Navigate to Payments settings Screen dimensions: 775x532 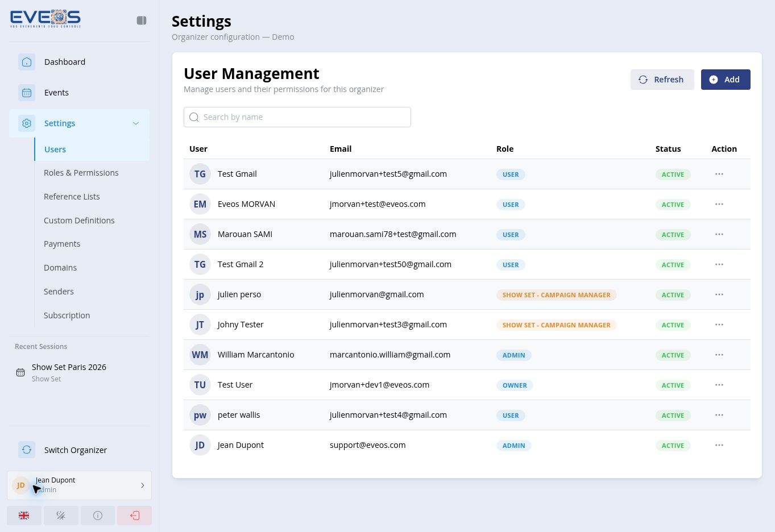pos(62,244)
